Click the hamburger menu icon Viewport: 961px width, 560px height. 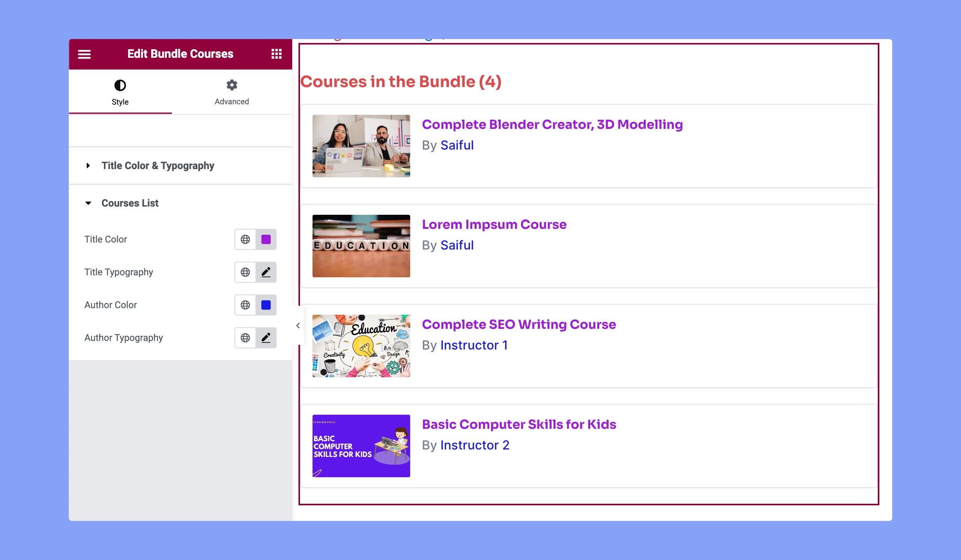pyautogui.click(x=84, y=54)
